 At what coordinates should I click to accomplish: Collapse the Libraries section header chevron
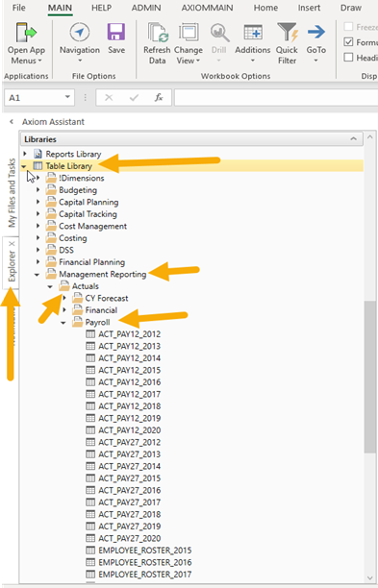pyautogui.click(x=353, y=138)
